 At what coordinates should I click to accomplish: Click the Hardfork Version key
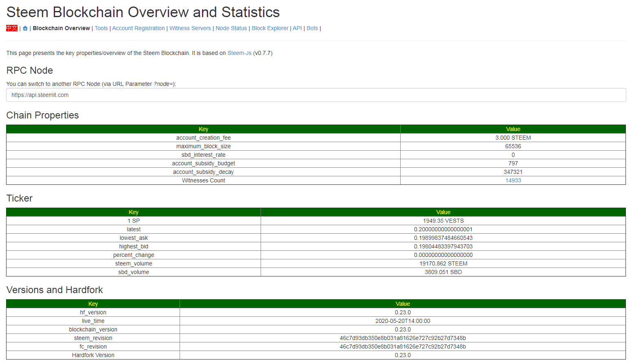pos(93,355)
